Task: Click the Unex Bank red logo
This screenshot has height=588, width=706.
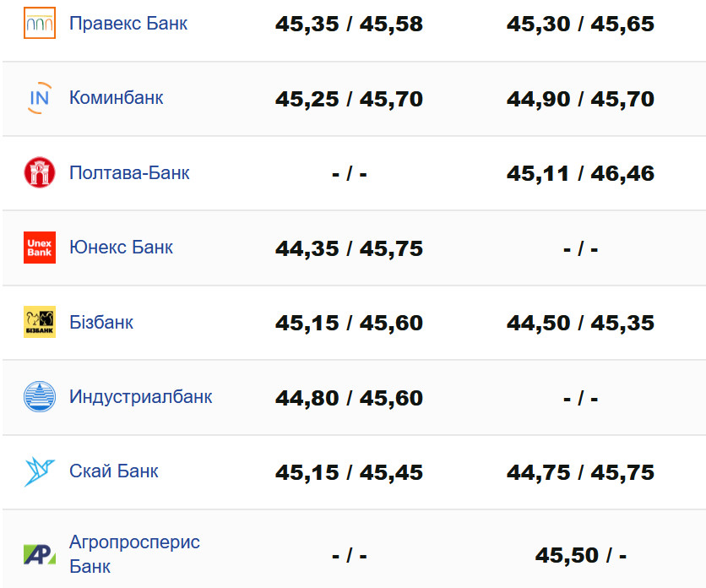Action: pyautogui.click(x=40, y=248)
